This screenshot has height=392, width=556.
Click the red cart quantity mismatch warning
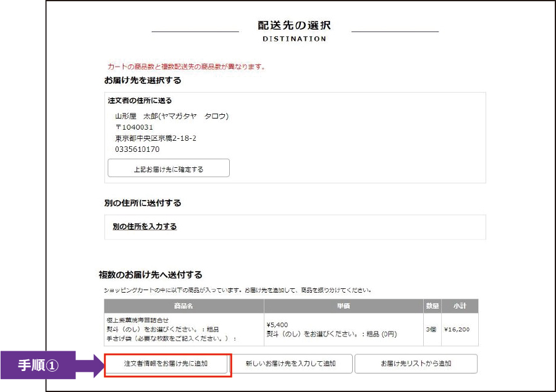click(x=186, y=67)
